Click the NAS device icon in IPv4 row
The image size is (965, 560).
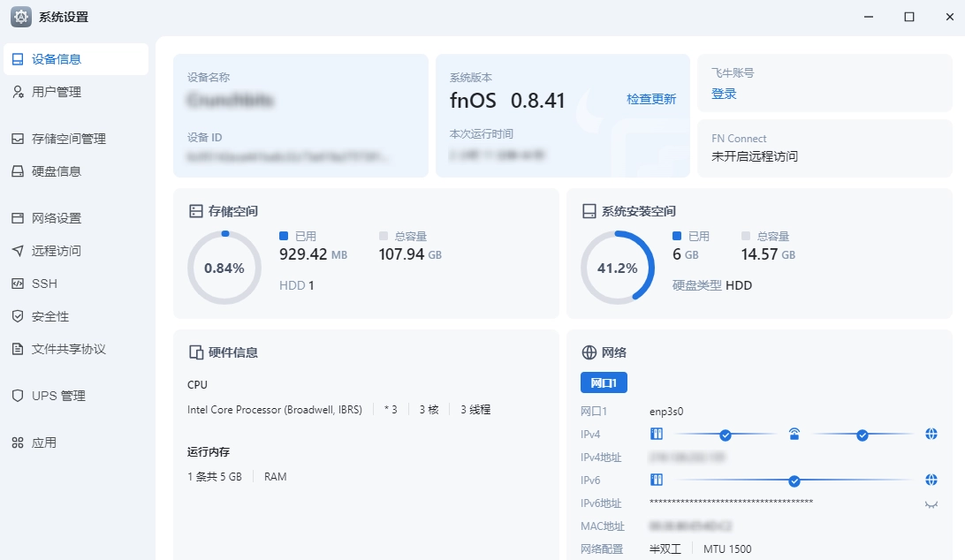[x=657, y=434]
